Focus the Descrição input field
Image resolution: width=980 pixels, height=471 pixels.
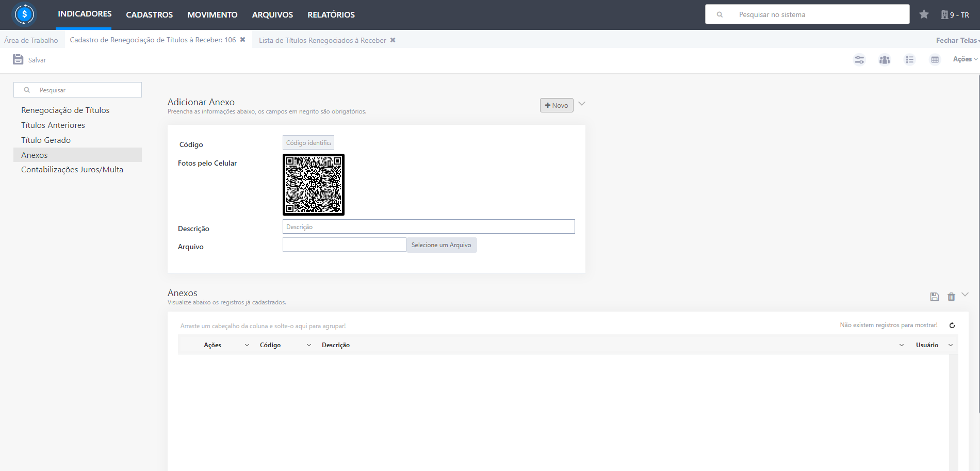(x=429, y=226)
